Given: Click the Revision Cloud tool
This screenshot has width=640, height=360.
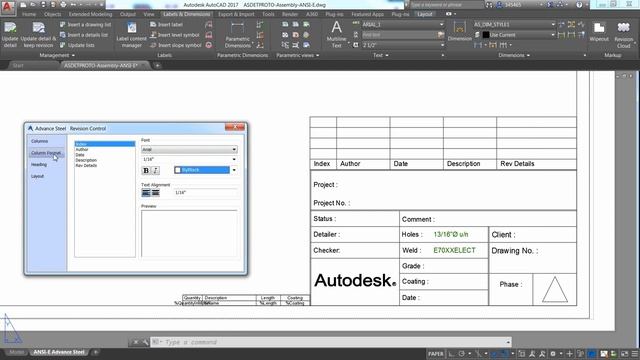Looking at the screenshot, I should coord(623,34).
